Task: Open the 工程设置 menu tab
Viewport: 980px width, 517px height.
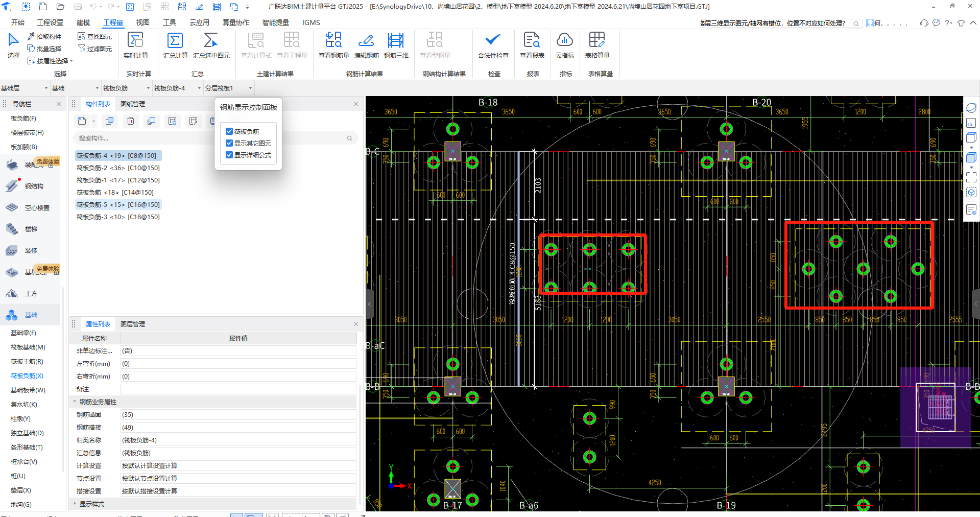Action: (50, 22)
